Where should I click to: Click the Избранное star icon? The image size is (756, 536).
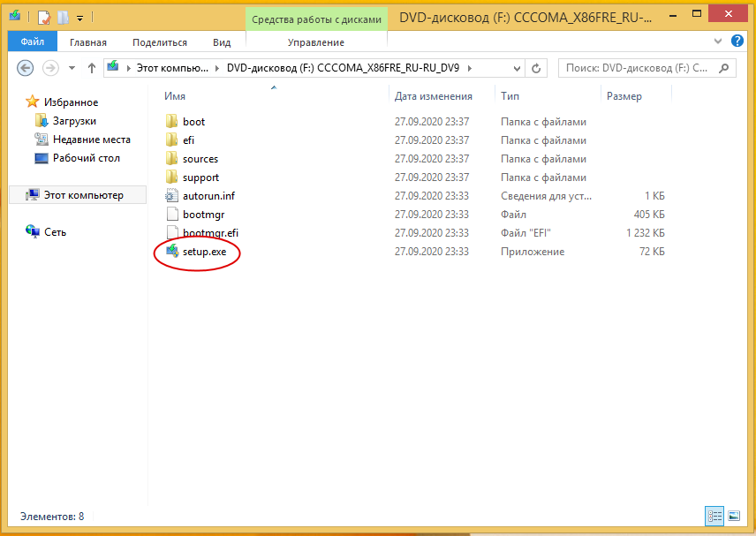pyautogui.click(x=33, y=102)
